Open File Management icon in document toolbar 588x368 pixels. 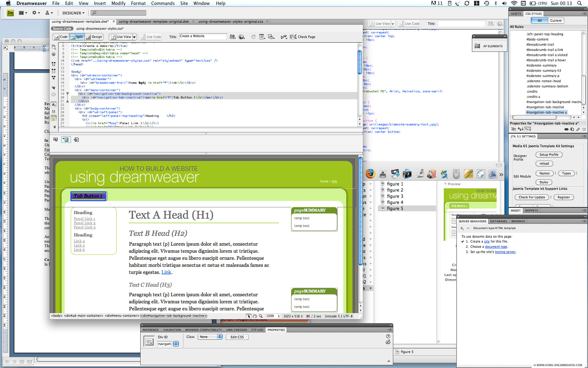[x=233, y=37]
